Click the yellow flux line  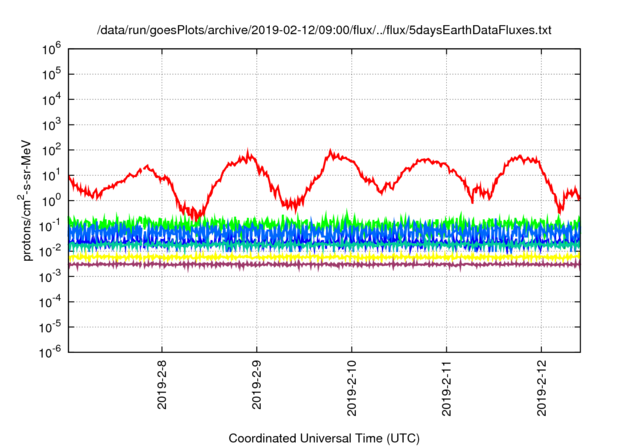324,257
